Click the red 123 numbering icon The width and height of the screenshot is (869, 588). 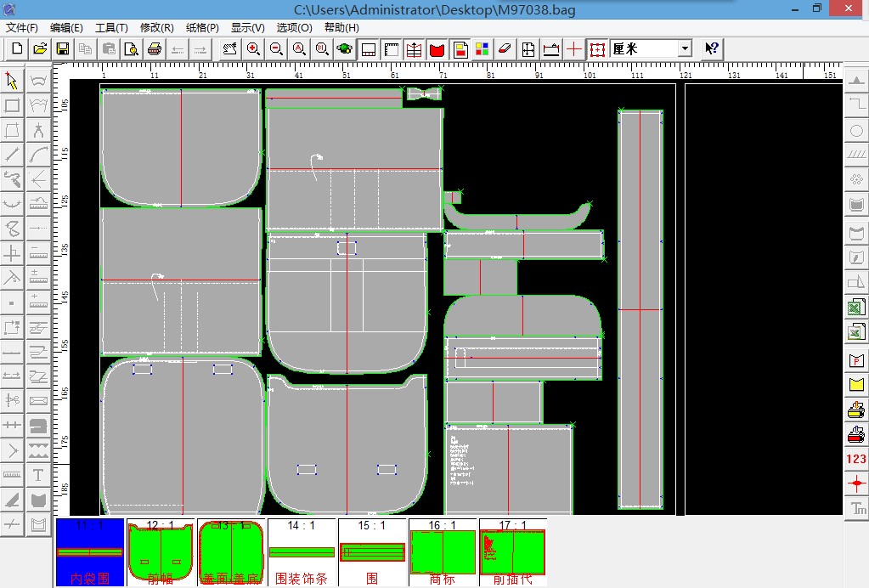pos(856,459)
